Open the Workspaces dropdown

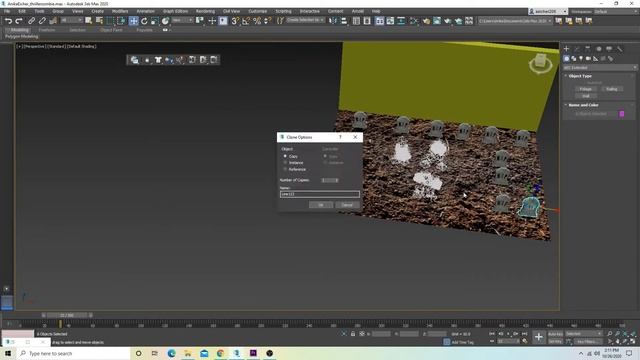tap(616, 11)
